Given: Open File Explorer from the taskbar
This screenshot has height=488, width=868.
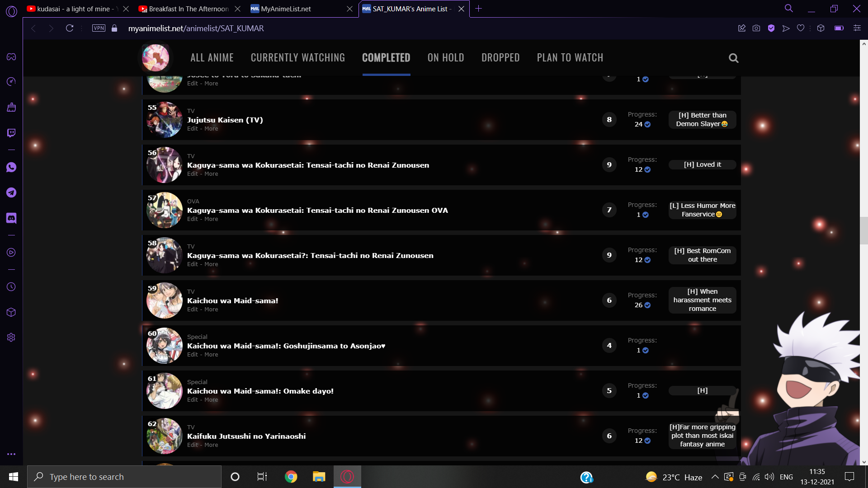Looking at the screenshot, I should tap(319, 477).
